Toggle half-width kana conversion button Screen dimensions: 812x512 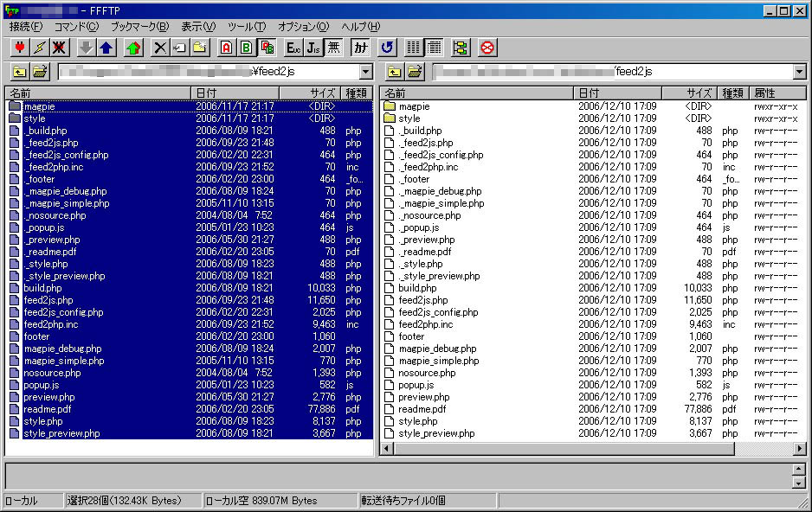(x=360, y=48)
